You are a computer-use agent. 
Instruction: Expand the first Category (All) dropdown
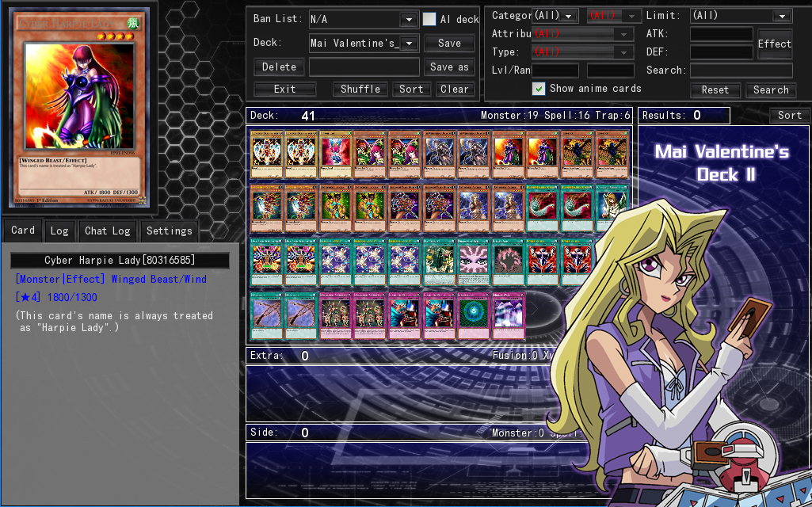tap(555, 16)
